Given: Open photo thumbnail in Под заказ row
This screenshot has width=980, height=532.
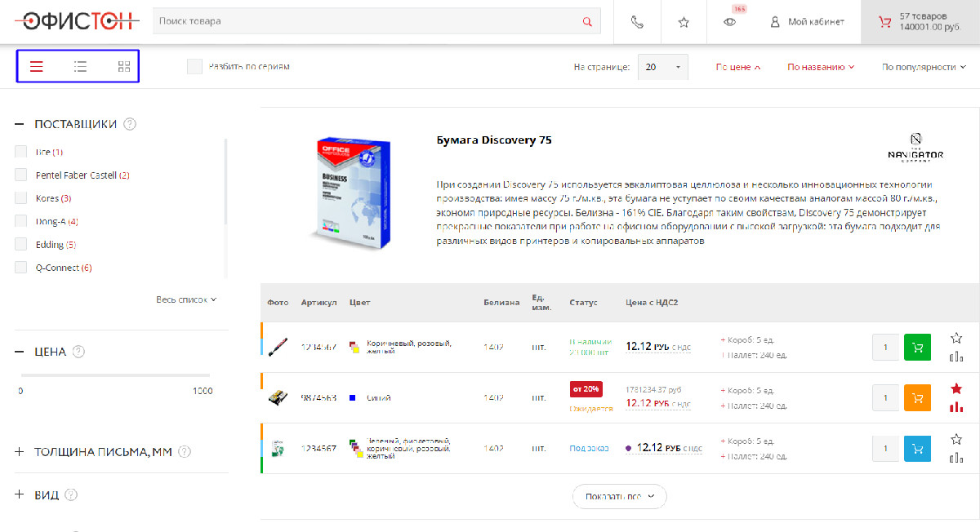Looking at the screenshot, I should point(278,448).
